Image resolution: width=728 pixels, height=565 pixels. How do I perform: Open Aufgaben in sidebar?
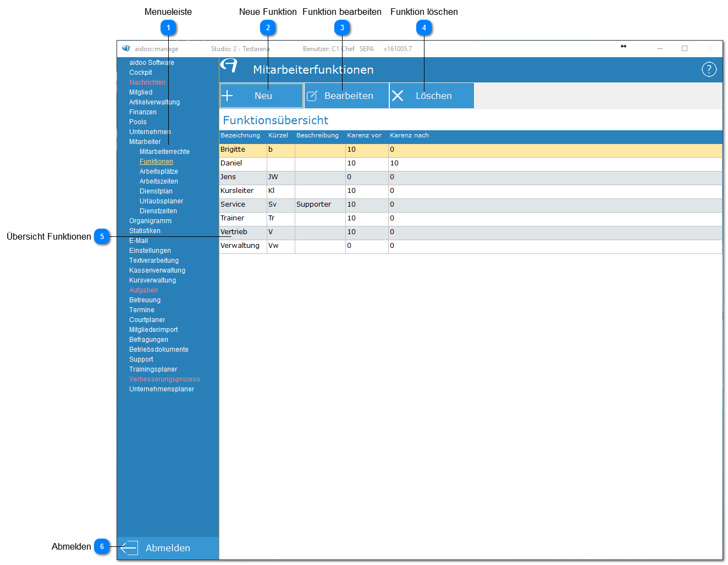[144, 290]
